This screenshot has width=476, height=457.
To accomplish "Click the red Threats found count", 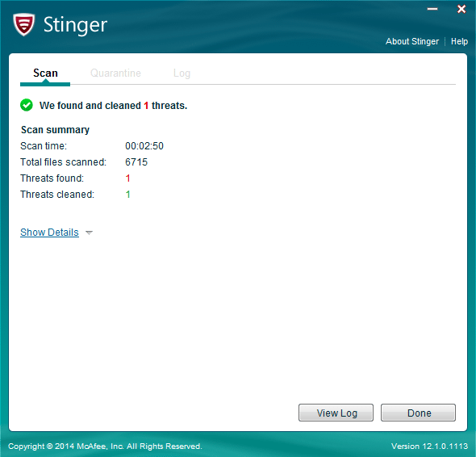I will pyautogui.click(x=127, y=178).
